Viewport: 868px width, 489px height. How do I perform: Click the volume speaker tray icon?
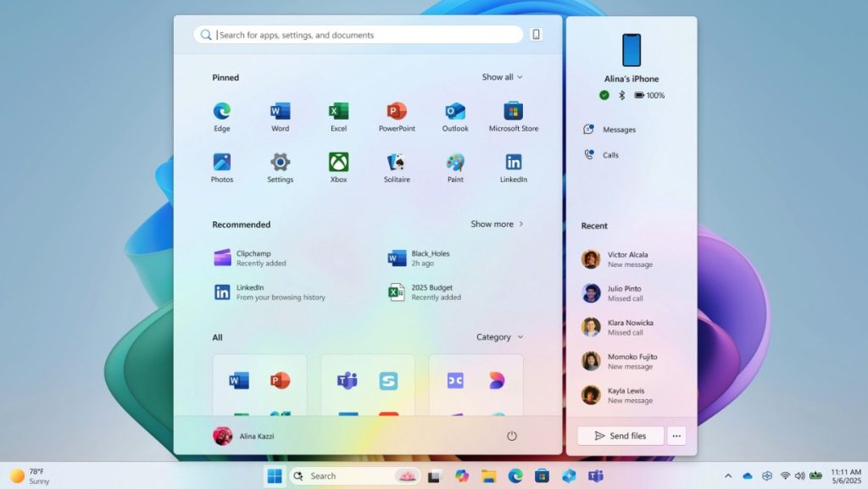[800, 475]
